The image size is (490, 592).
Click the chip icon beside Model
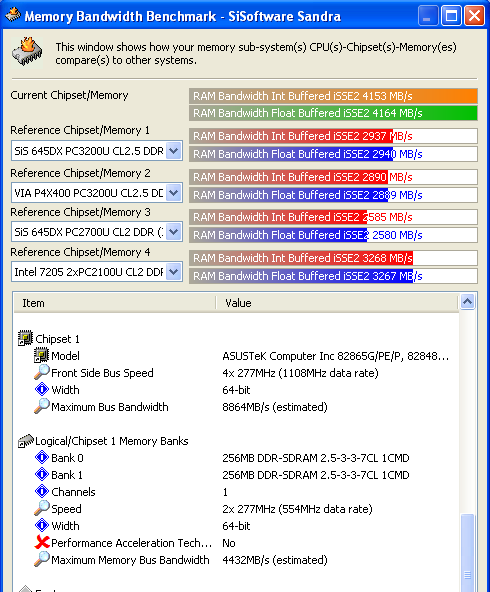click(x=41, y=355)
